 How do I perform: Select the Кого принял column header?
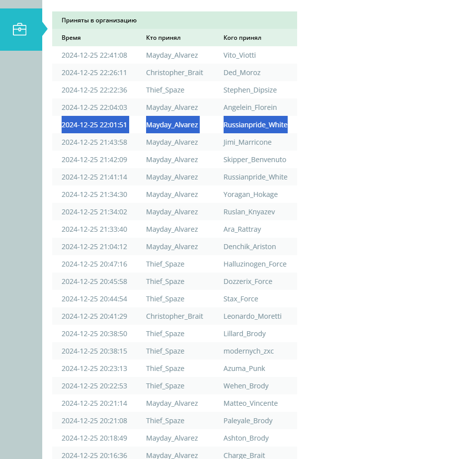[x=242, y=38]
